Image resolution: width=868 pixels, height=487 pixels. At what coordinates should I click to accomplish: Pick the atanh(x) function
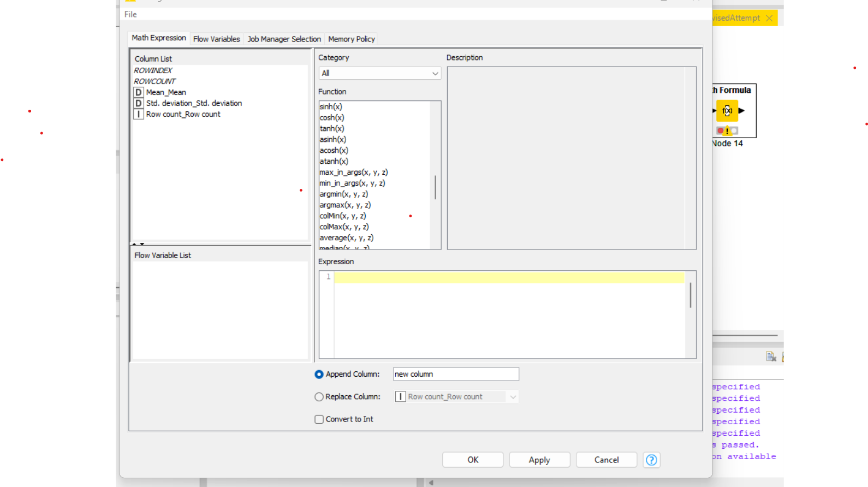[334, 161]
